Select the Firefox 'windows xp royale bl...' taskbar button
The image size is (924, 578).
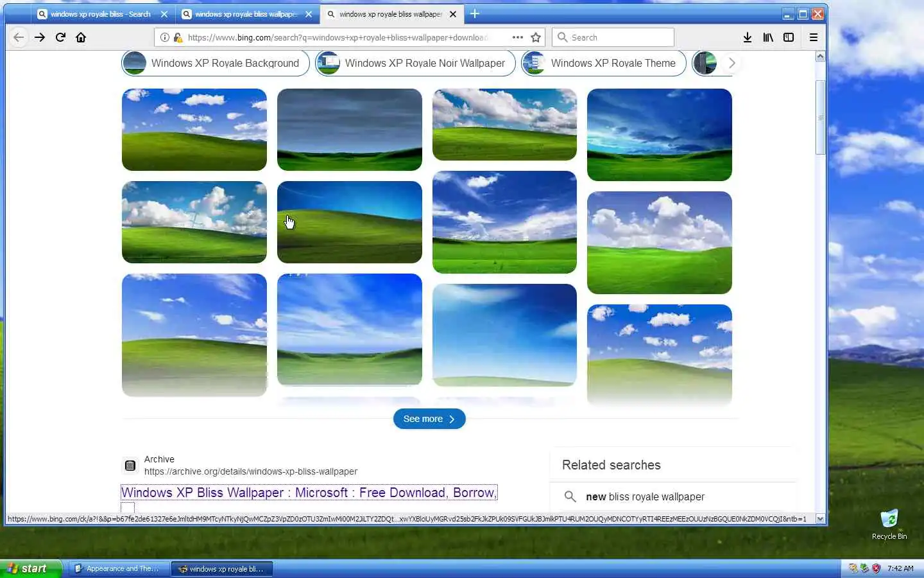pyautogui.click(x=222, y=568)
